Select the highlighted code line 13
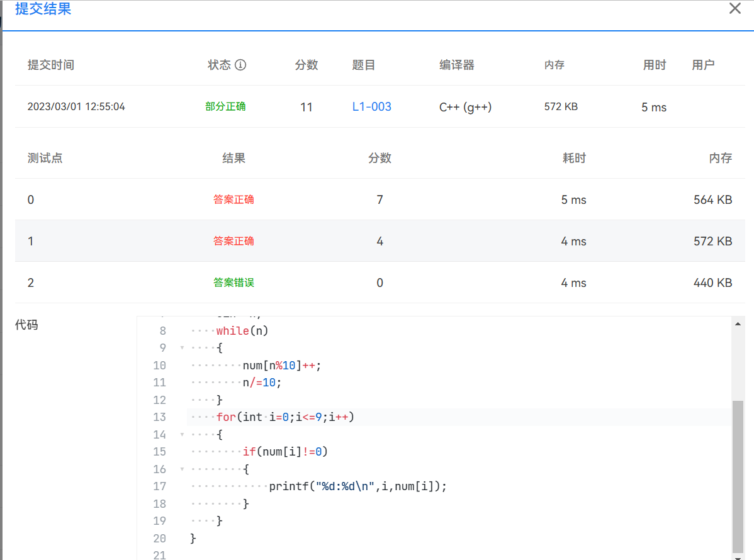This screenshot has height=560, width=754. 283,417
